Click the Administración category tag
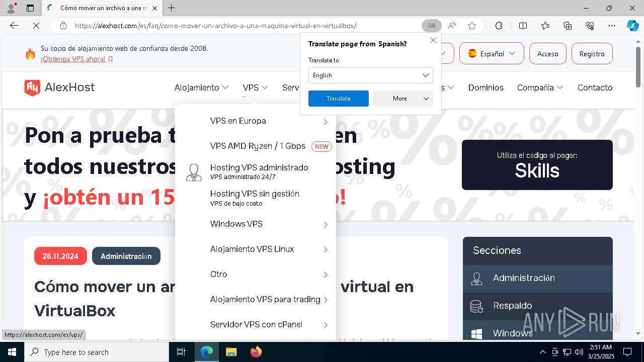This screenshot has width=644, height=362. 126,256
